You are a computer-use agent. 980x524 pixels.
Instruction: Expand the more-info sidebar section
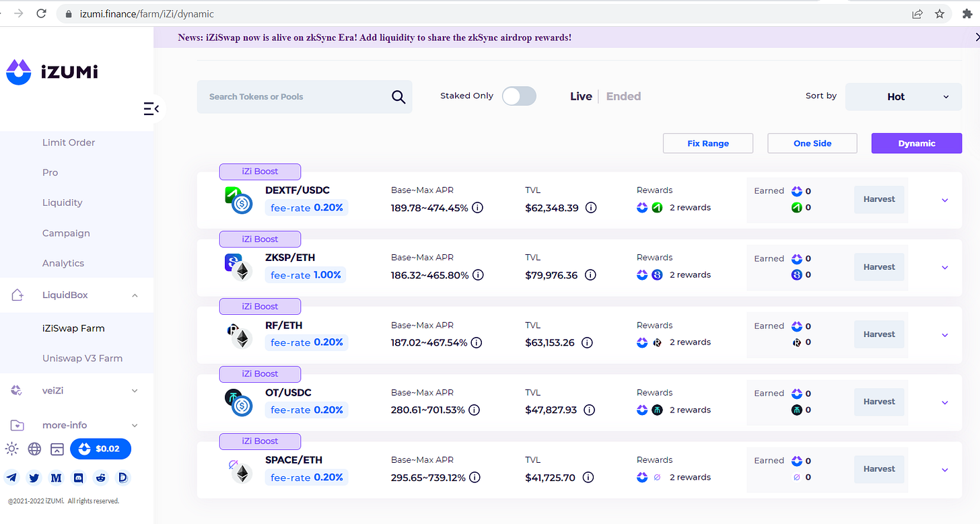(x=135, y=425)
